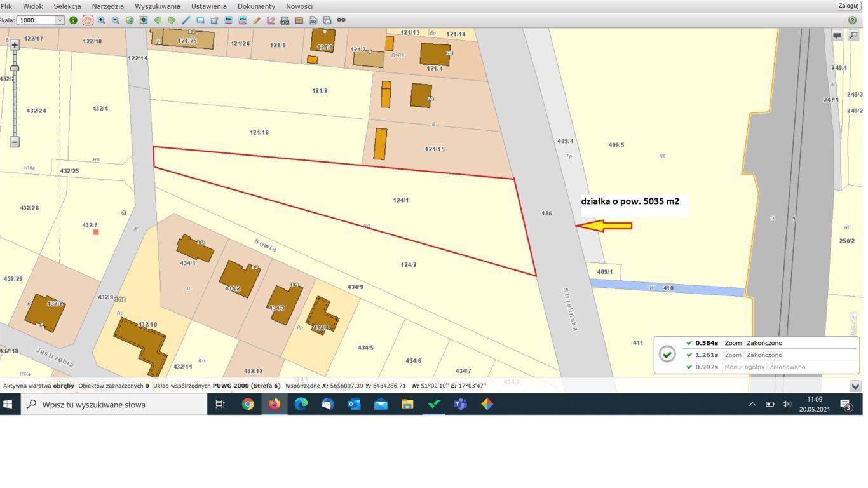Open Firefox from the Windows taskbar
This screenshot has height=488, width=868.
pyautogui.click(x=274, y=404)
